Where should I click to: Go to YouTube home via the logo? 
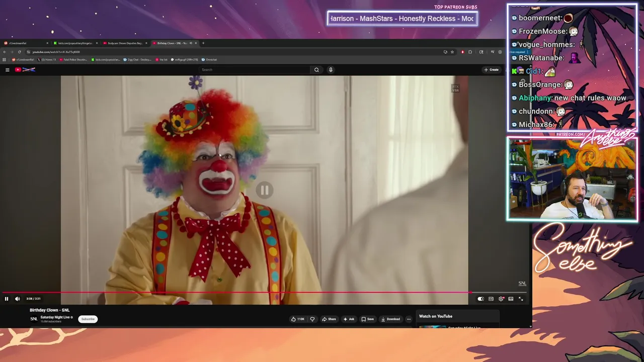click(25, 70)
